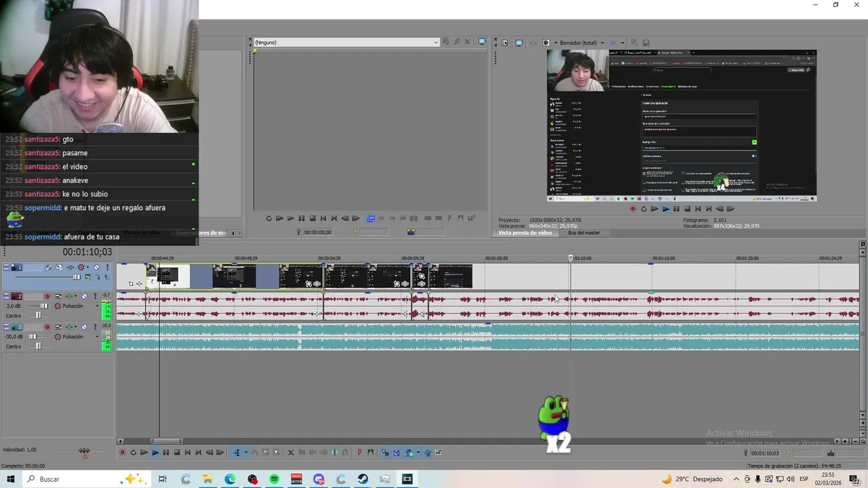Adjust track 2 Centro pan slider
The width and height of the screenshot is (868, 488).
click(x=38, y=315)
